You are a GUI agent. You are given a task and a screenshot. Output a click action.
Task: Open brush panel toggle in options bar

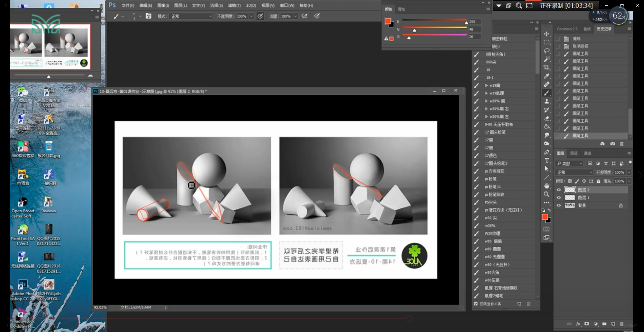click(149, 16)
